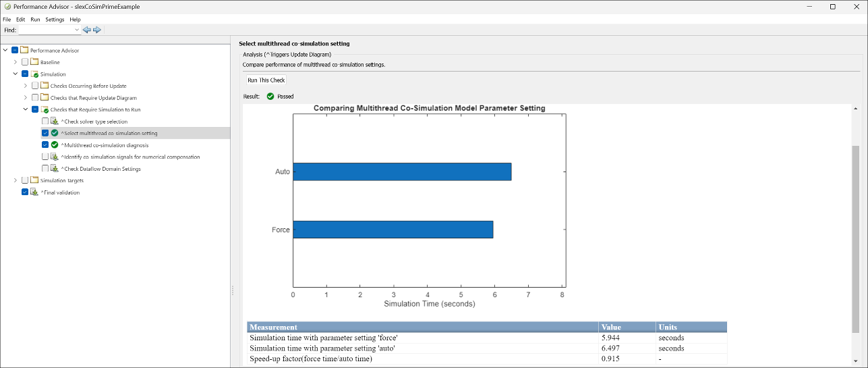Viewport: 868px width, 368px height.
Task: Click the Find next arrow icon
Action: point(97,30)
